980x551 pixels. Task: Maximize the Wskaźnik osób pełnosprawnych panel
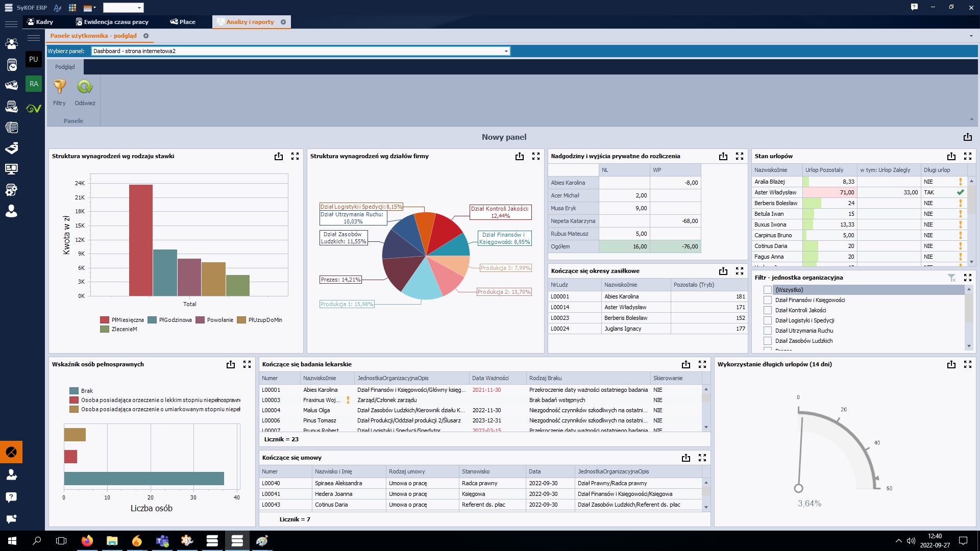coord(247,364)
